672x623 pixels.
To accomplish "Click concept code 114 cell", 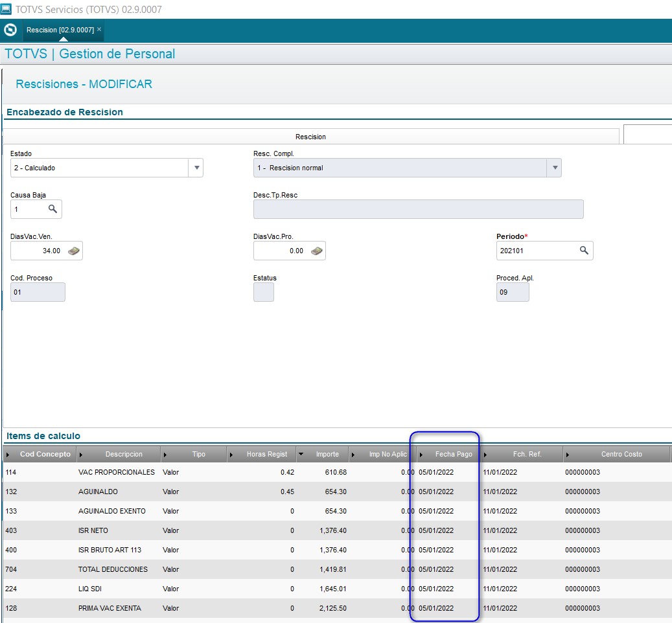I will (11, 472).
